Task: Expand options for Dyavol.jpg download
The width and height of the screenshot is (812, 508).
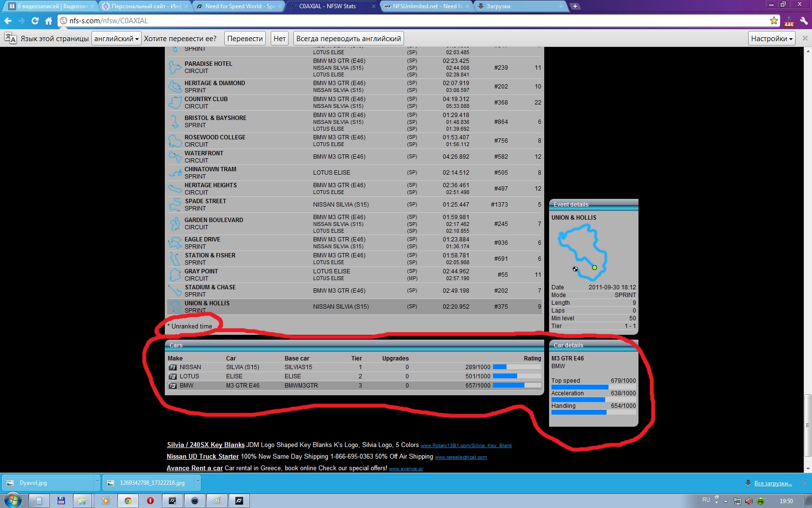Action: (x=97, y=482)
